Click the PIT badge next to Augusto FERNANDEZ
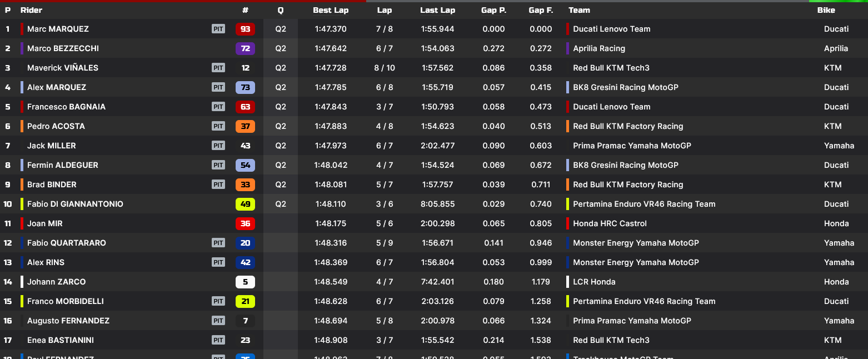The height and width of the screenshot is (359, 868). coord(218,321)
